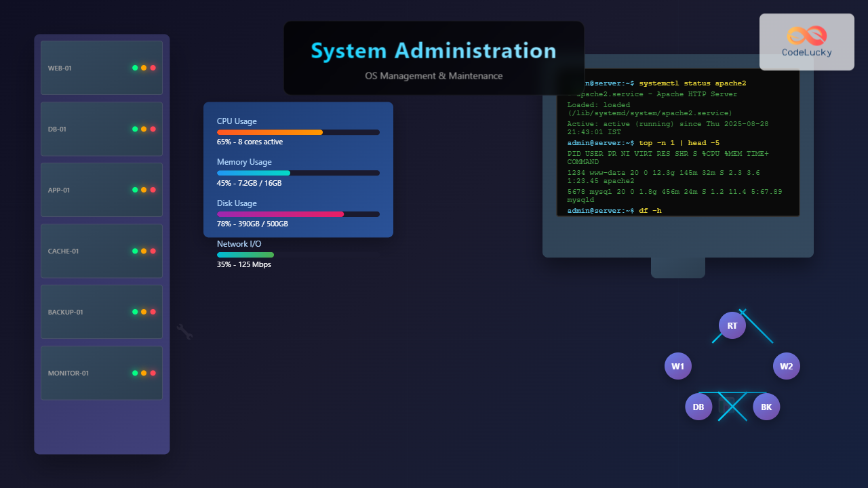Select the MONITOR-01 server unit
Screen dimensions: 868x488
click(101, 373)
